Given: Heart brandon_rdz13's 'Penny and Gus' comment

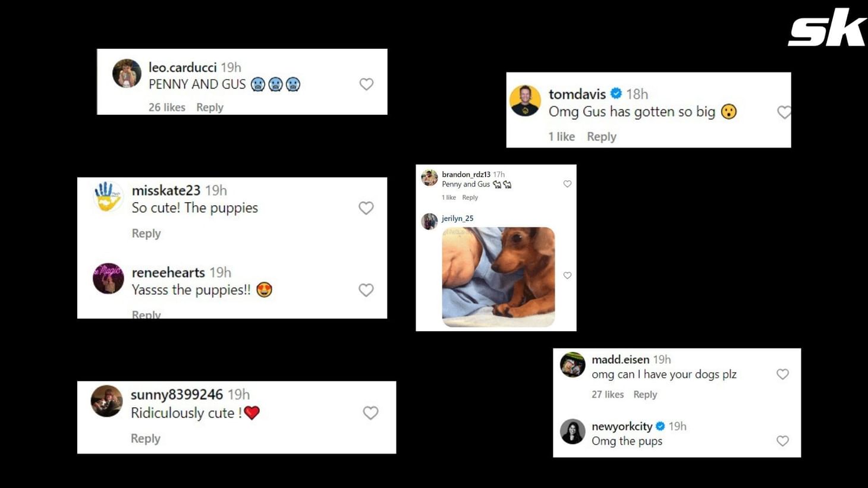Looking at the screenshot, I should point(568,184).
